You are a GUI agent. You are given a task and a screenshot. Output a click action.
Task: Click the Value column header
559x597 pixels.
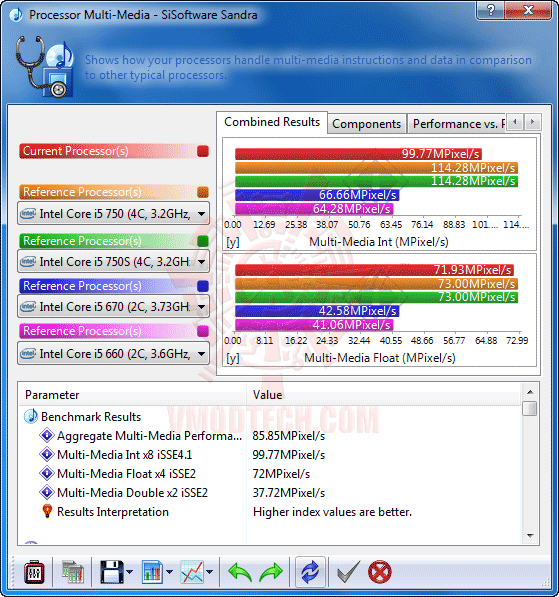point(383,395)
